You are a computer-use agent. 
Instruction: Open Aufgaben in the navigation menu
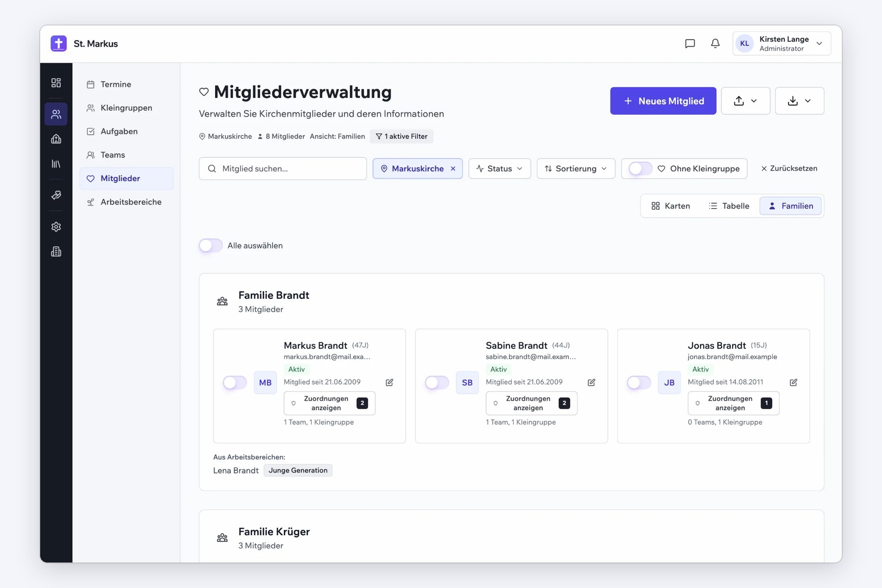pos(126,131)
